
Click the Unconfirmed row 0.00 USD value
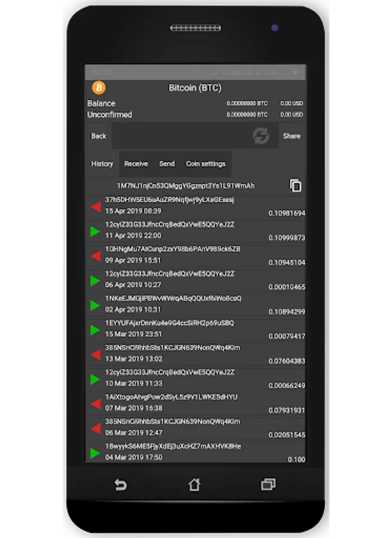(x=292, y=115)
